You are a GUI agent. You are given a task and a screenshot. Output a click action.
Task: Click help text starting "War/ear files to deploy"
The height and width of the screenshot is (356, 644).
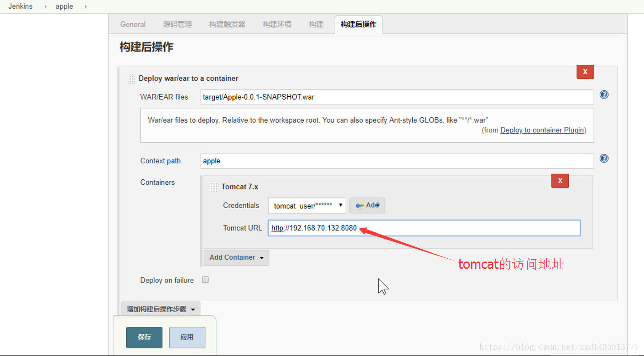pyautogui.click(x=318, y=120)
